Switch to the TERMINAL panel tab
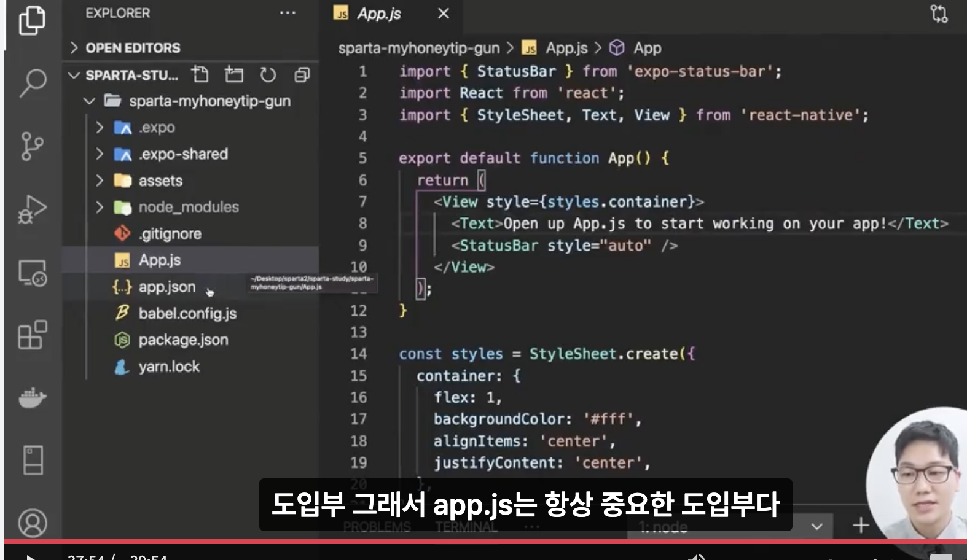967x560 pixels. tap(466, 527)
